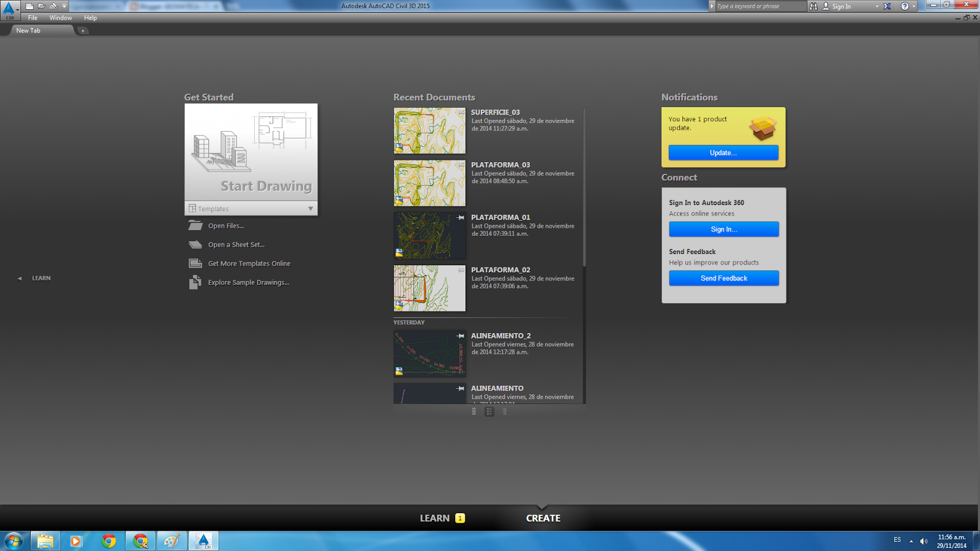Add a new file tab with plus button

click(x=83, y=31)
